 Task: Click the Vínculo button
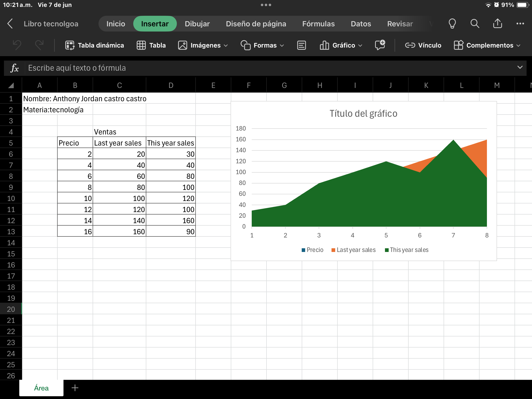(x=423, y=45)
